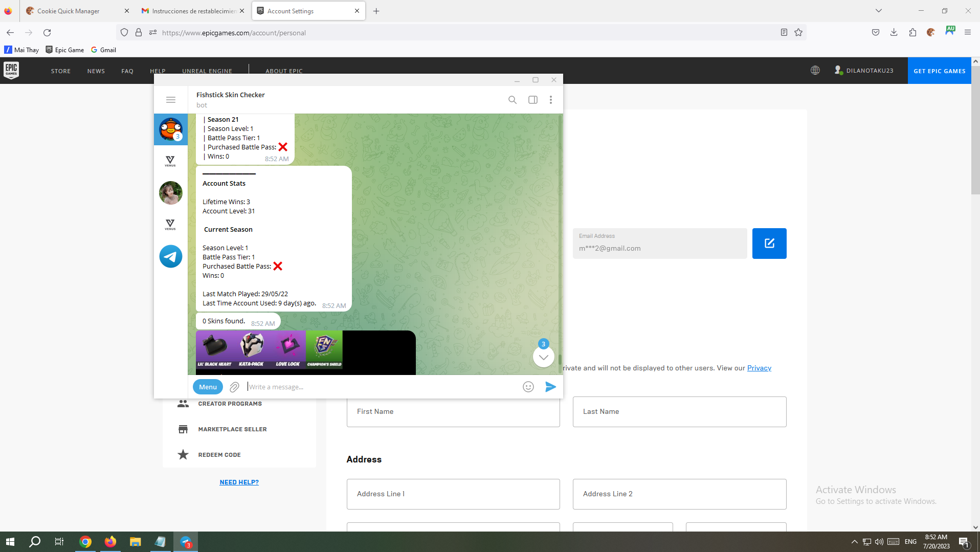Open a new Firefox tab
Viewport: 980px width, 552px height.
376,11
